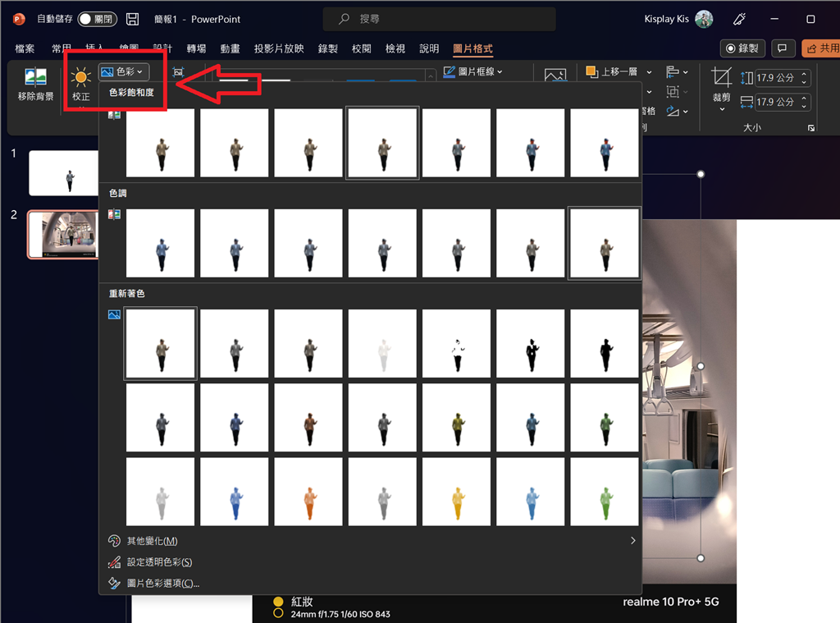
Task: Switch to the 錄製 (Record) tab
Action: (x=327, y=48)
